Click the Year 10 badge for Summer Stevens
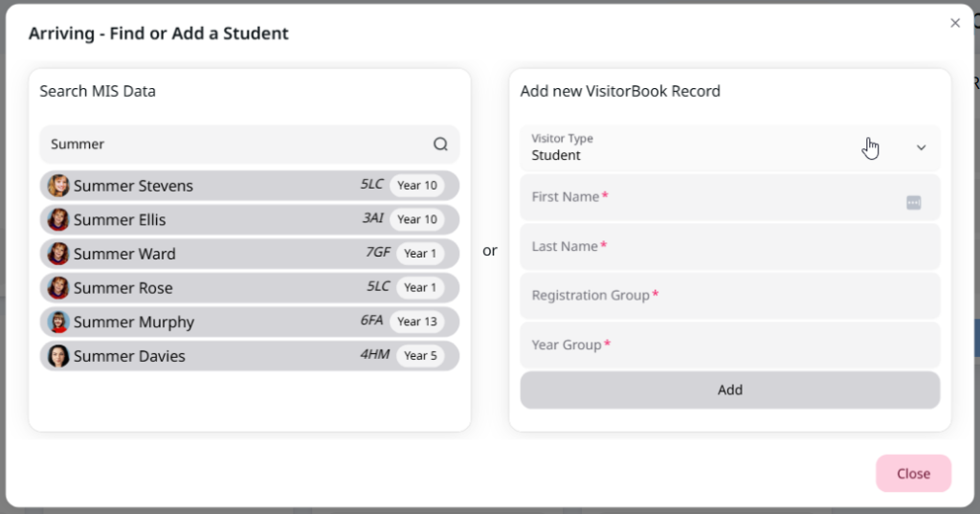 417,186
